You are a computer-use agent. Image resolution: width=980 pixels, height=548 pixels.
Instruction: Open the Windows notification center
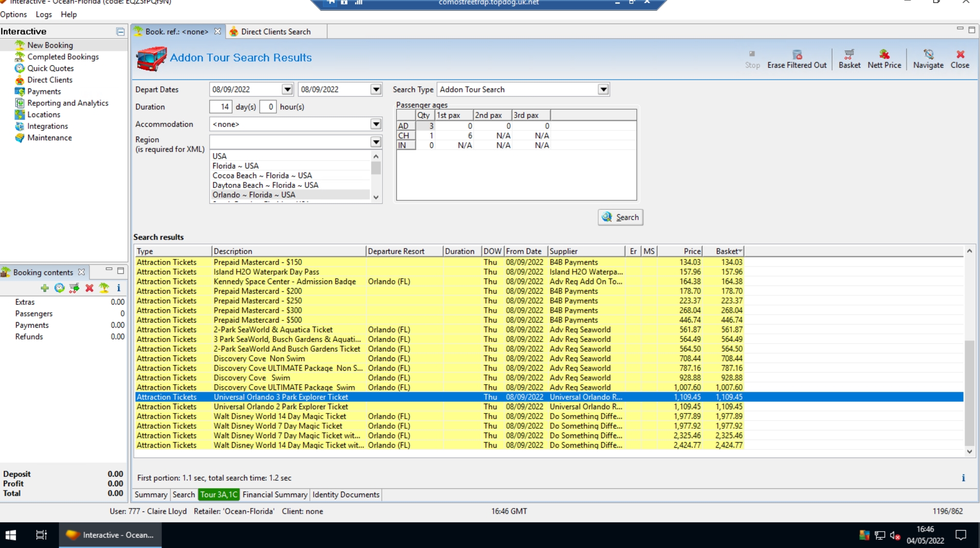coord(960,535)
